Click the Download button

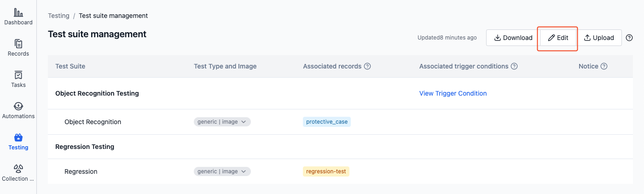pyautogui.click(x=513, y=38)
